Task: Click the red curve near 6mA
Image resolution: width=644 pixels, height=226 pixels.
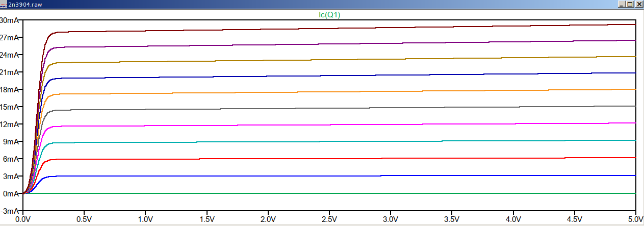Action: 329,159
